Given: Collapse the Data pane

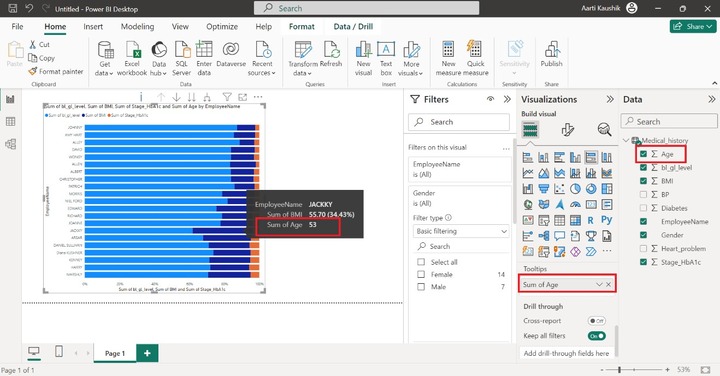Looking at the screenshot, I should 711,99.
